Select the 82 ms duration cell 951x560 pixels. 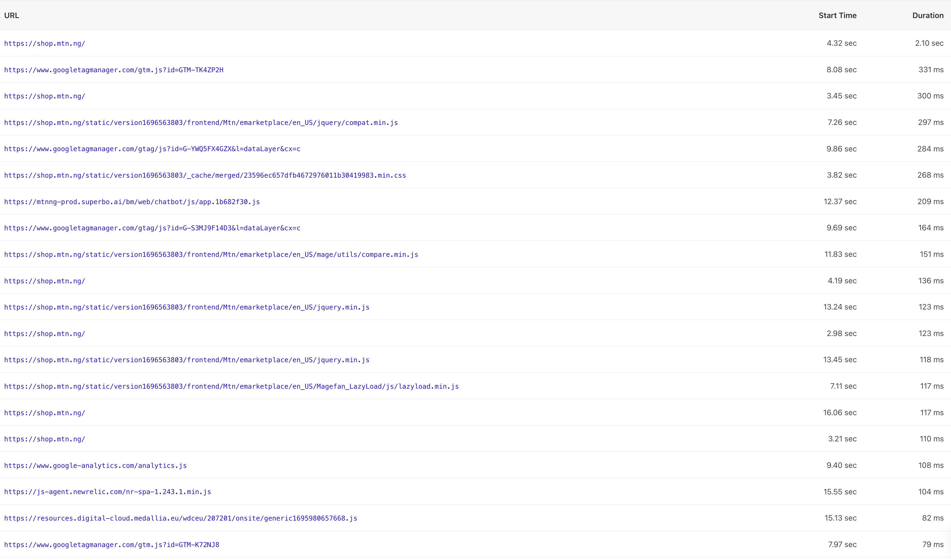click(933, 518)
